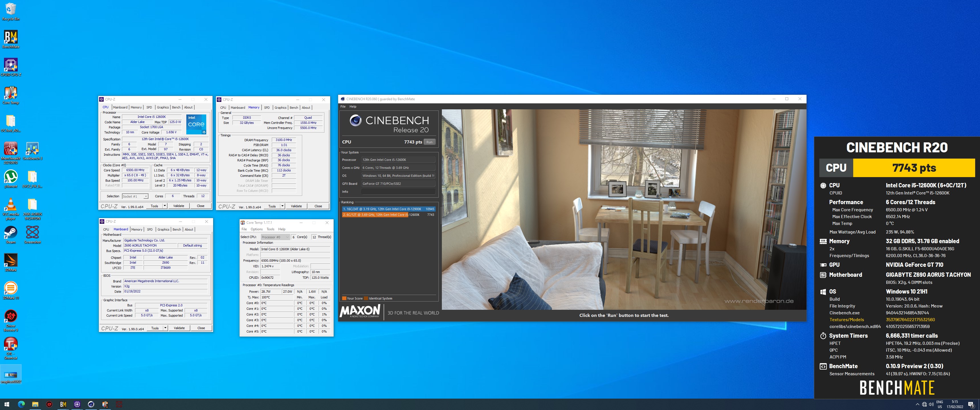Switch to Core Temp via taskbar thermometer icon
Viewport: 980px width, 410px height.
(105, 404)
